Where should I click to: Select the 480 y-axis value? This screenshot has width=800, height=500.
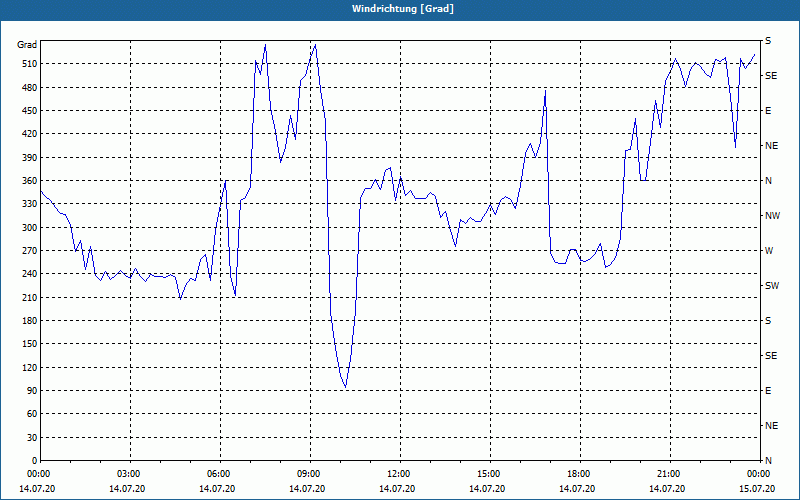pos(28,87)
